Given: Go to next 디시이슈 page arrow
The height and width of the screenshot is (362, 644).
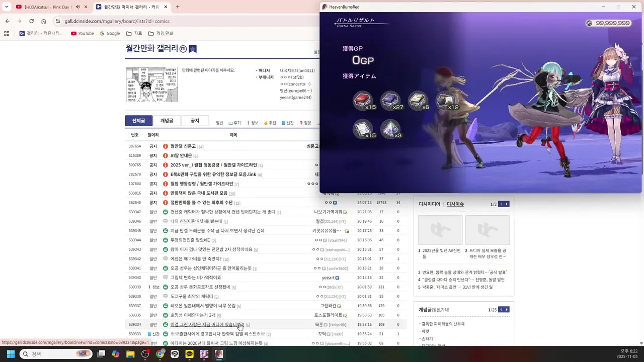Looking at the screenshot, I should click(x=507, y=204).
